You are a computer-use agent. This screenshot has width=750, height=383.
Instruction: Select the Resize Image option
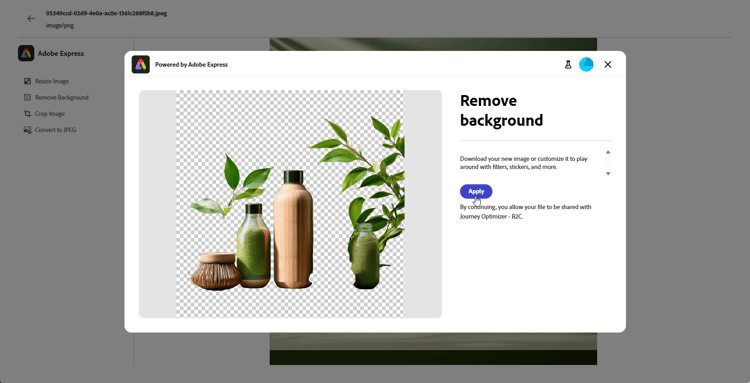pos(46,81)
